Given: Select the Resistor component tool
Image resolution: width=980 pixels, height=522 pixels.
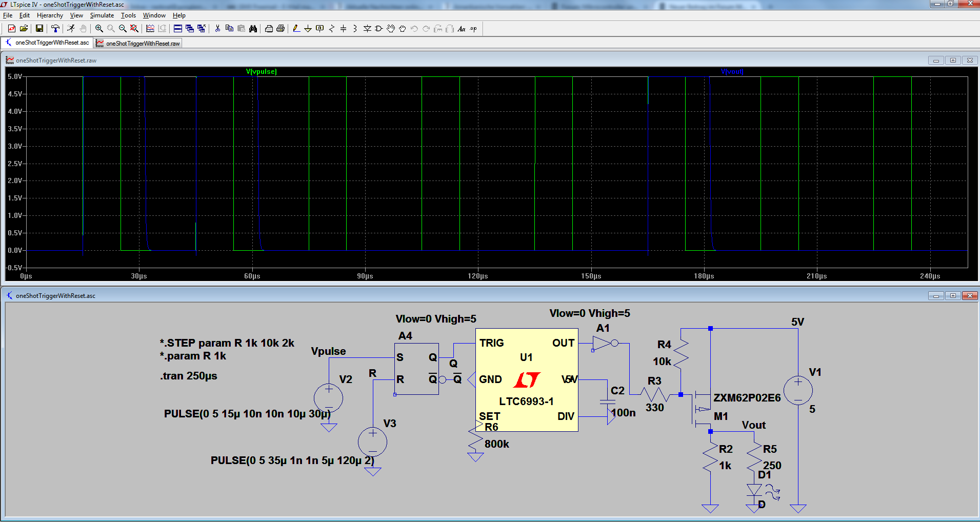Looking at the screenshot, I should pyautogui.click(x=332, y=29).
